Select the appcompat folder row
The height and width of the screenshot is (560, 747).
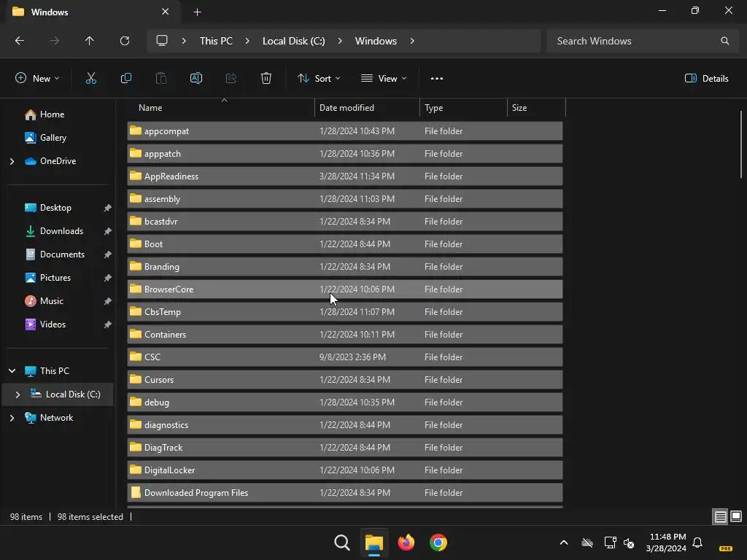(345, 131)
